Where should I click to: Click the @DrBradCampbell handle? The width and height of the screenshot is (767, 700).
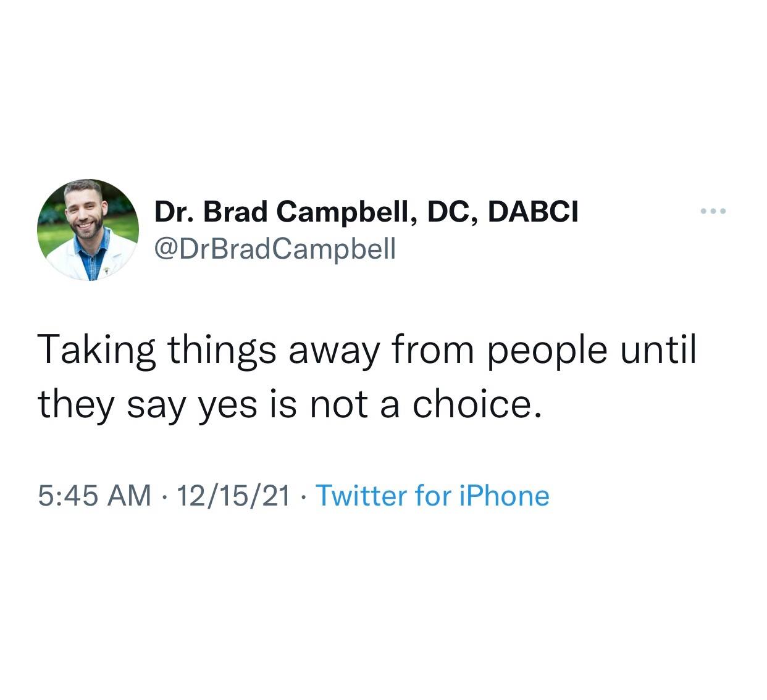click(274, 249)
